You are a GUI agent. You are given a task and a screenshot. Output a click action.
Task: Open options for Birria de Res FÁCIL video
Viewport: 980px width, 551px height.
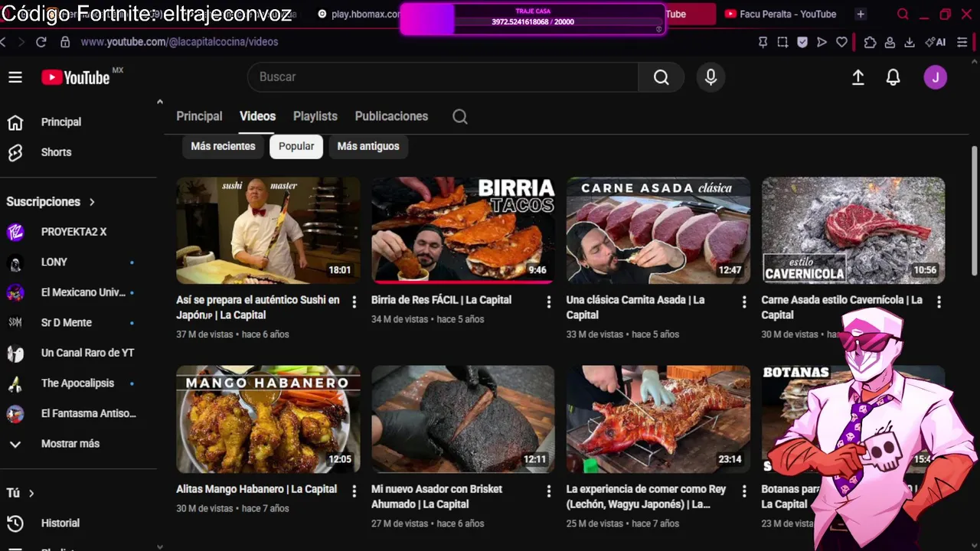point(548,302)
